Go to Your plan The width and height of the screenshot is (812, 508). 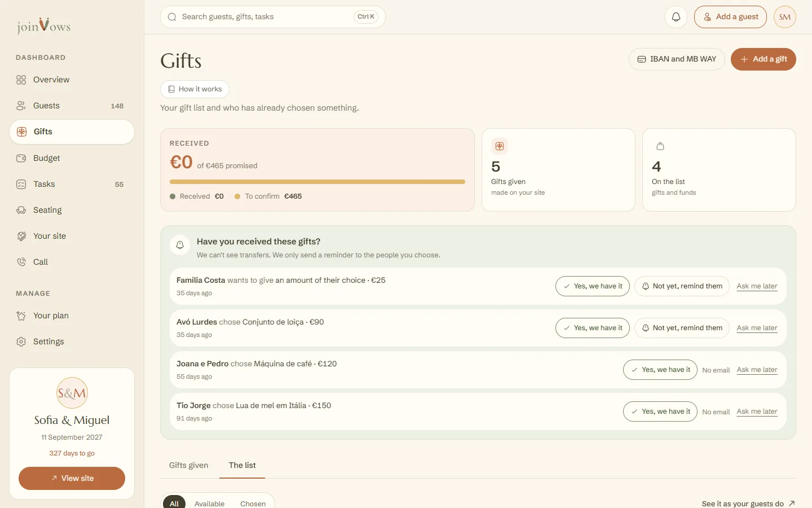pyautogui.click(x=72, y=316)
